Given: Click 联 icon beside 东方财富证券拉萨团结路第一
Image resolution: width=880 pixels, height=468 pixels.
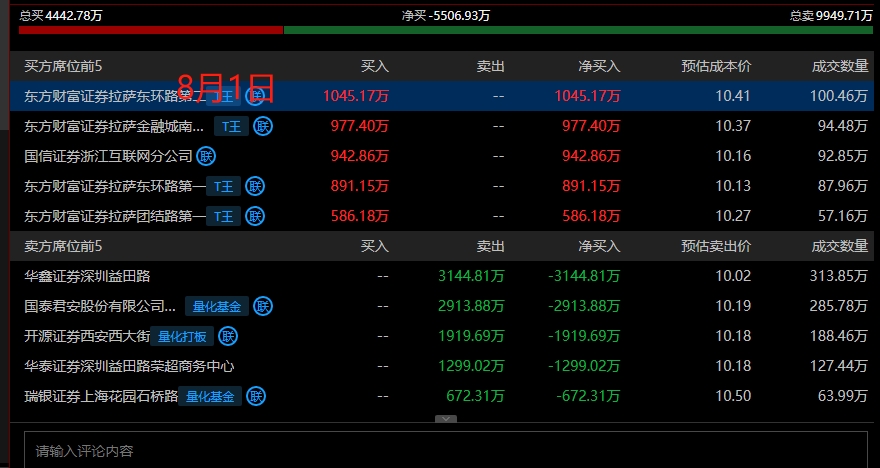Looking at the screenshot, I should point(255,216).
